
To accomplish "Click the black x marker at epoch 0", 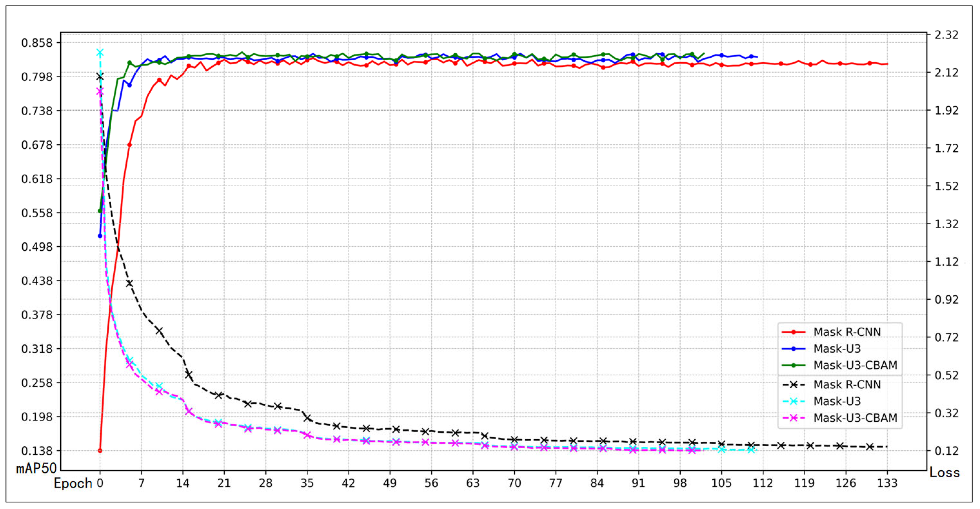I will coord(100,77).
